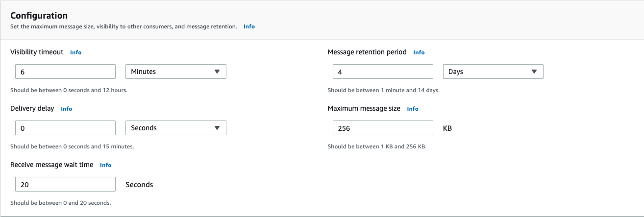Show Info for Delivery delay
This screenshot has width=644, height=217.
[66, 109]
